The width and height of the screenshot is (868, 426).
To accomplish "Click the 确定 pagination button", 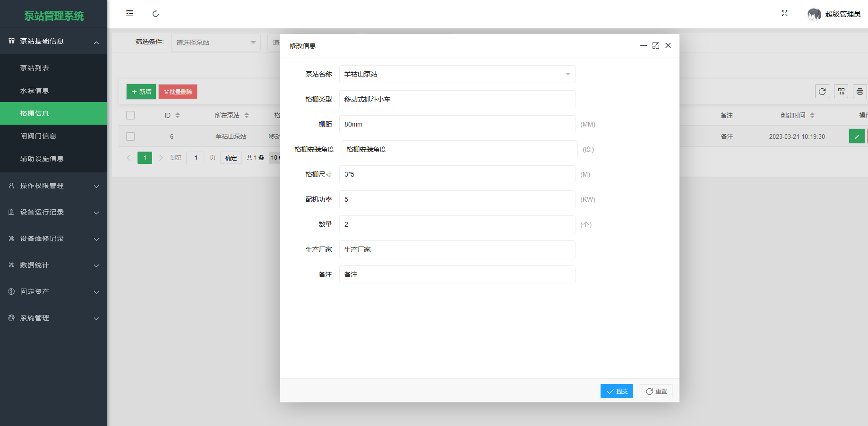I will pos(231,158).
